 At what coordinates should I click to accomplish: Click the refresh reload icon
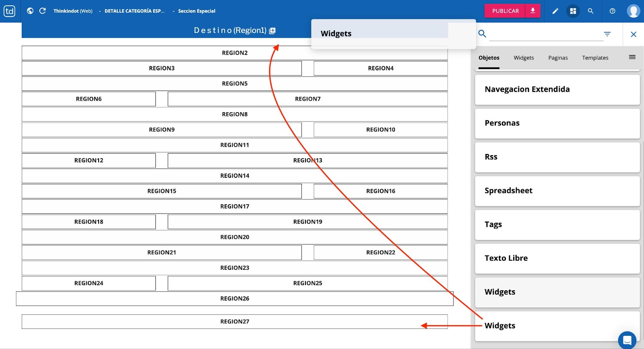pos(42,11)
